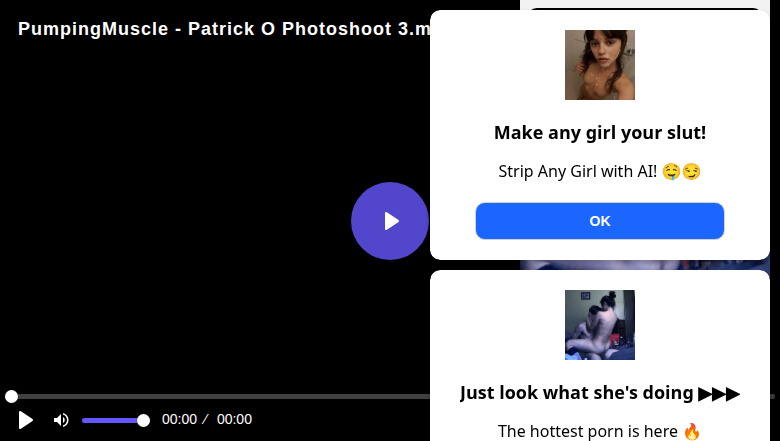Click the bold headline in the top popup
This screenshot has width=780, height=441.
click(600, 133)
